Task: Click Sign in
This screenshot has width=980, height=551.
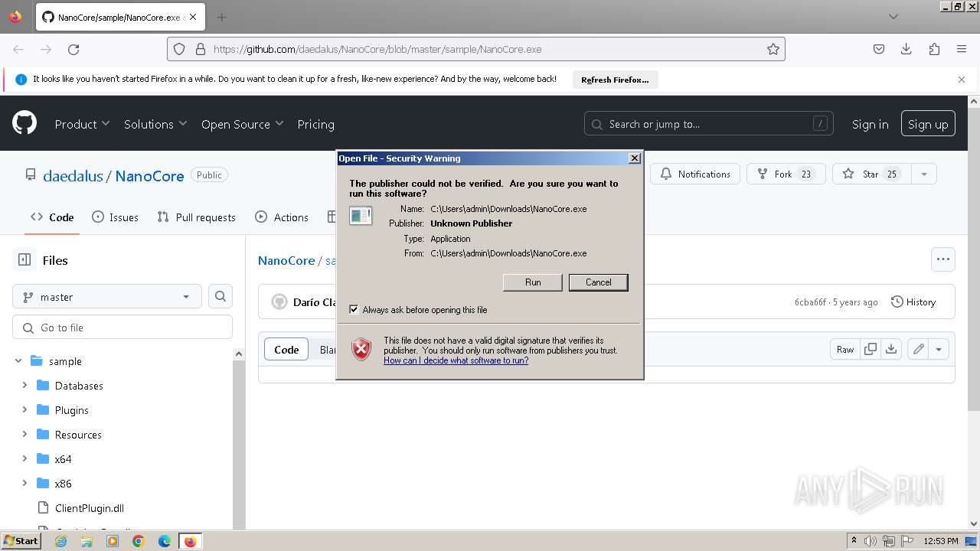Action: pos(870,124)
